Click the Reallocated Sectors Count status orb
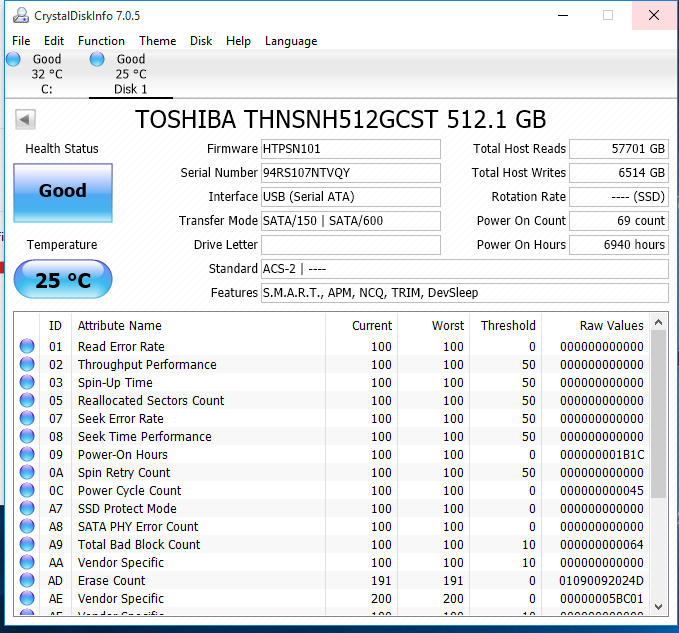The image size is (679, 633). pyautogui.click(x=27, y=401)
